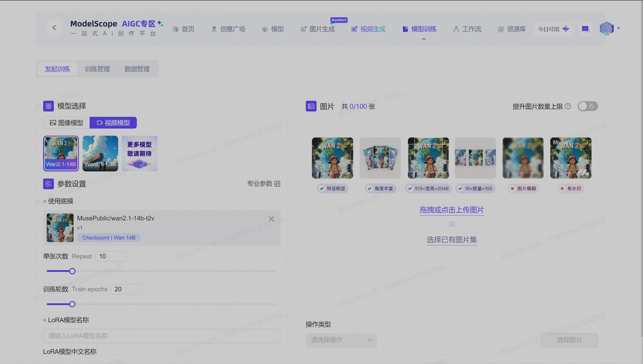This screenshot has width=643, height=364.
Task: Click the 资源库 navigation icon
Action: (x=501, y=29)
